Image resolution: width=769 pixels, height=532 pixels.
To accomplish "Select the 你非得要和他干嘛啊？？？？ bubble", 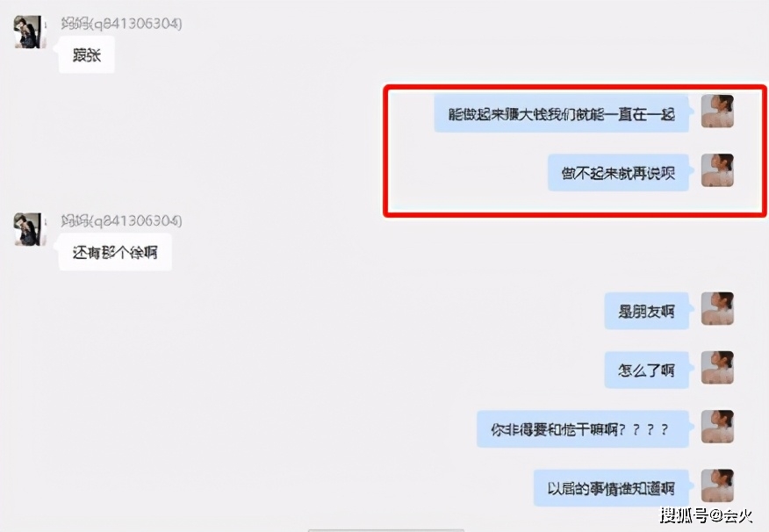I will point(583,429).
